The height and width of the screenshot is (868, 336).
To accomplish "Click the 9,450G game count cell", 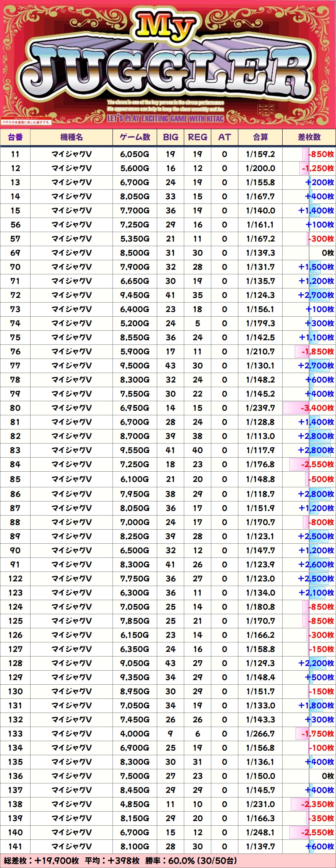I will tap(135, 295).
